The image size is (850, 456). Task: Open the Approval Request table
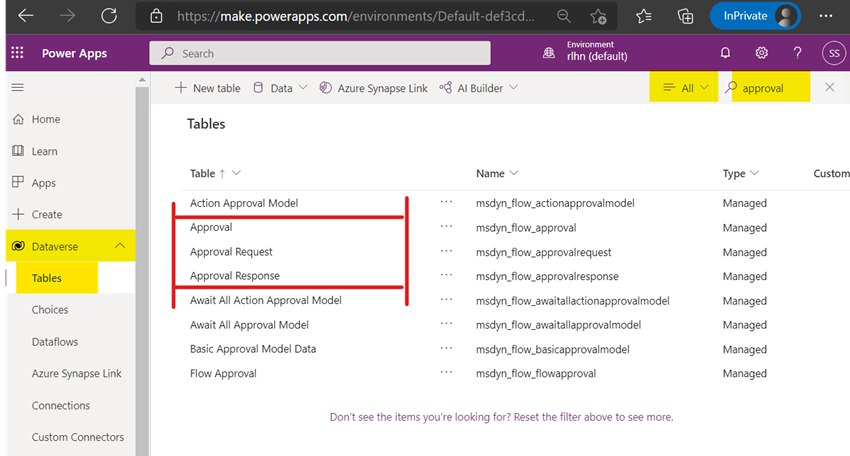231,252
